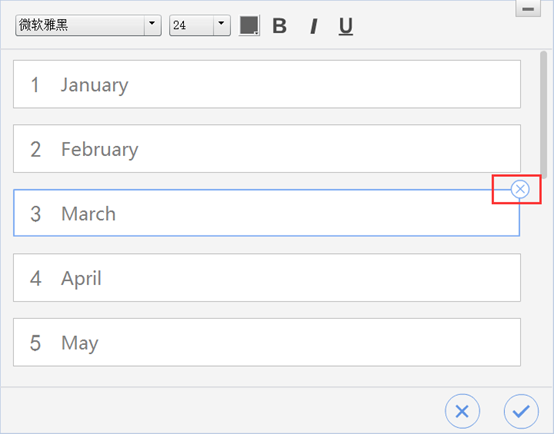Viewport: 554px width, 434px height.
Task: Confirm changes with the checkmark button
Action: point(521,411)
